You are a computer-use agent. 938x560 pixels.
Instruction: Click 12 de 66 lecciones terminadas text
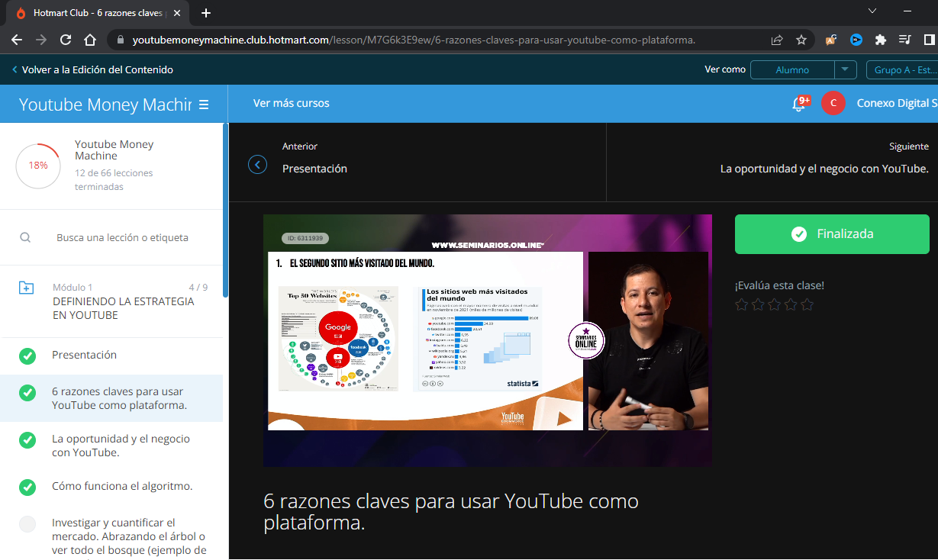click(114, 180)
